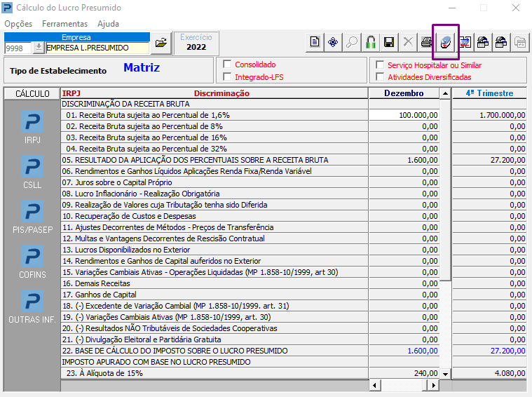This screenshot has width=532, height=397.
Task: Click the Discriminação column header
Action: [x=221, y=93]
